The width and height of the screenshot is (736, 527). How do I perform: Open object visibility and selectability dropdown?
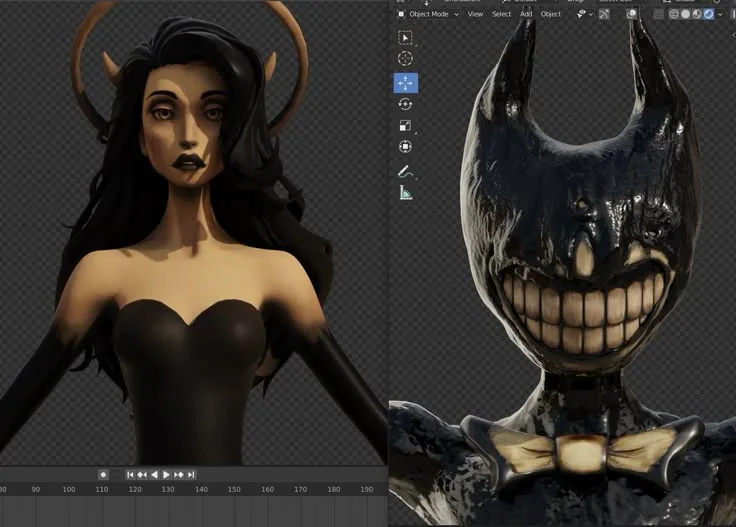[x=582, y=14]
